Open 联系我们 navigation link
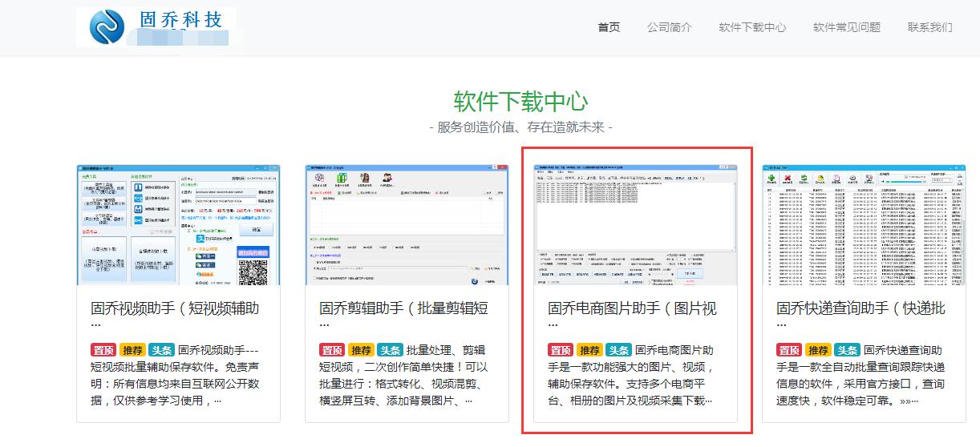This screenshot has height=447, width=980. pyautogui.click(x=930, y=27)
